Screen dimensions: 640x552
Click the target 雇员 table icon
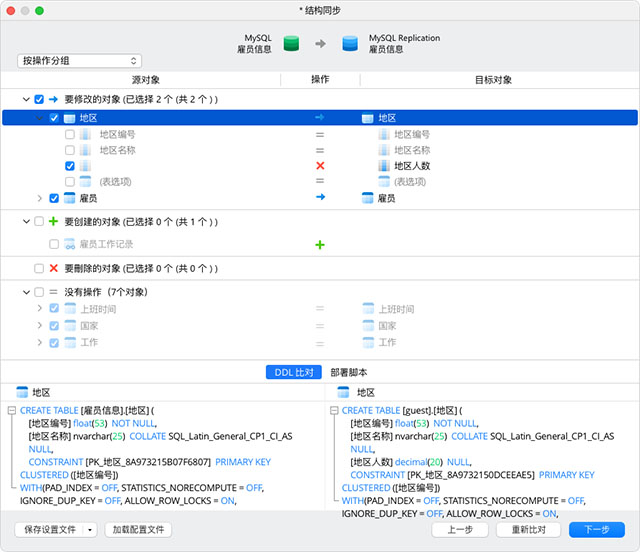pos(368,198)
